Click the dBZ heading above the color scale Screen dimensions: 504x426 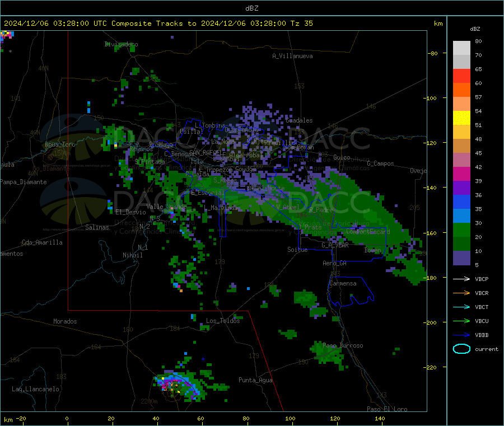(x=475, y=29)
